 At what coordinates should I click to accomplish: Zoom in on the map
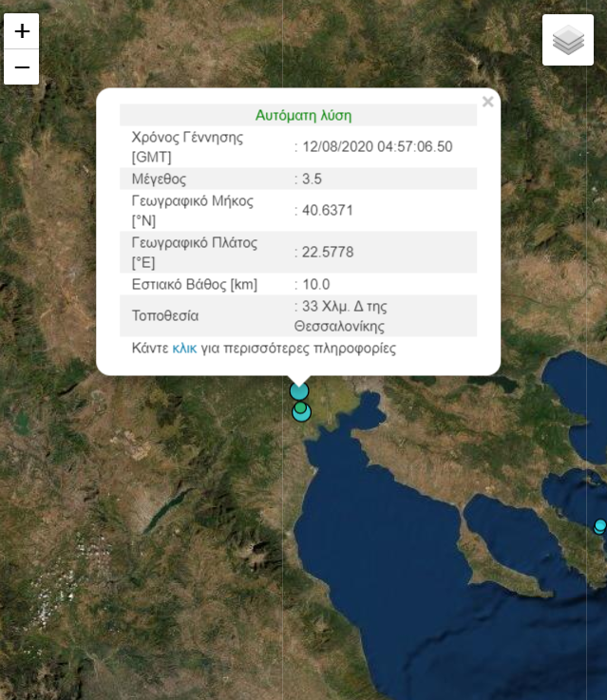click(x=22, y=31)
